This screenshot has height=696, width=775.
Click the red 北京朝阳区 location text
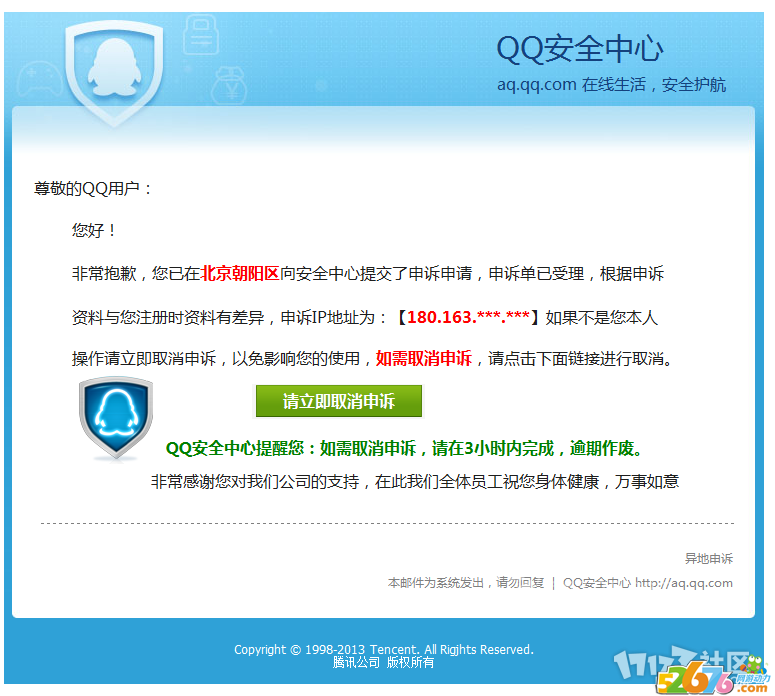240,273
